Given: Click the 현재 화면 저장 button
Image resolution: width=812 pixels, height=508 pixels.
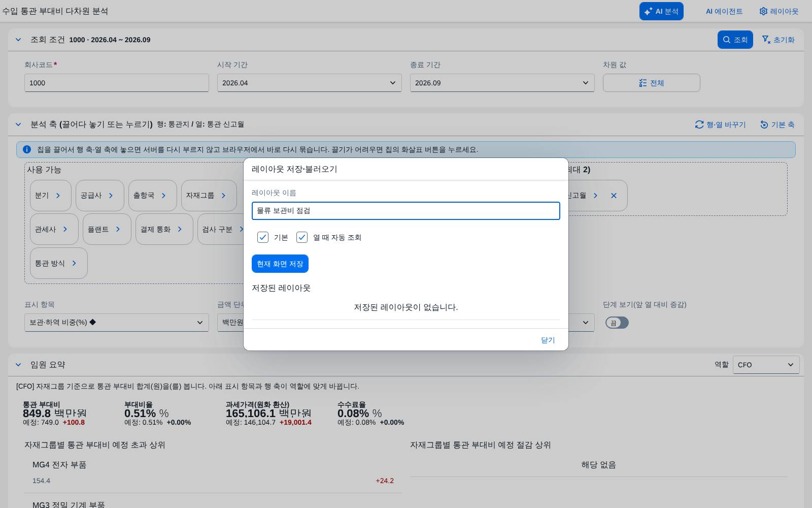Looking at the screenshot, I should click(x=280, y=264).
